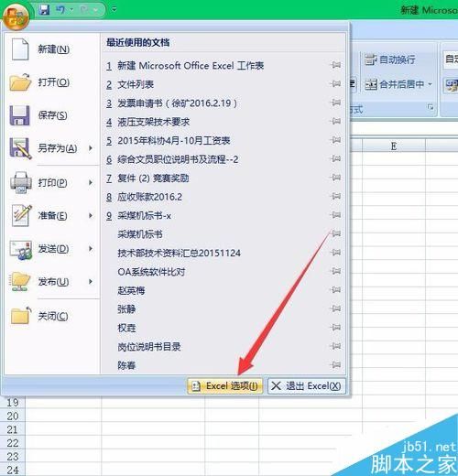Screen dimensions: 458x476
Task: Toggle pin for 应收账款2016.2
Action: [335, 196]
